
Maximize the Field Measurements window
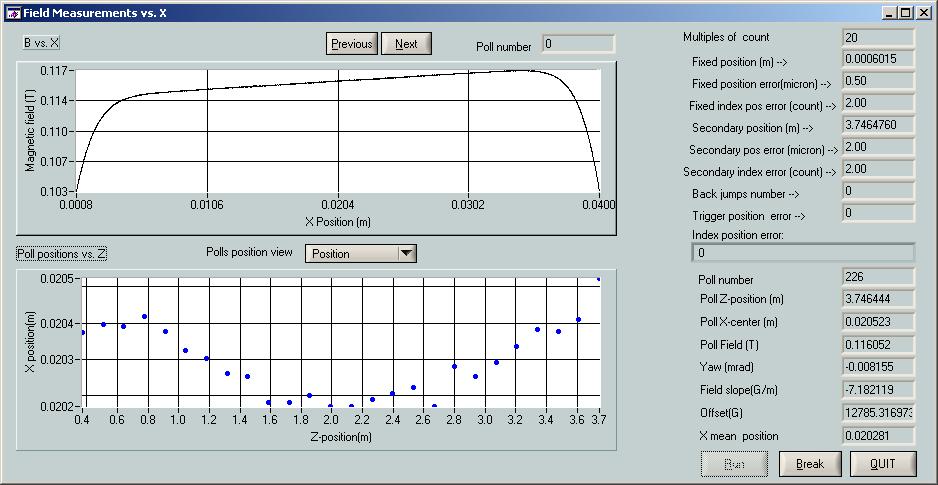[906, 13]
